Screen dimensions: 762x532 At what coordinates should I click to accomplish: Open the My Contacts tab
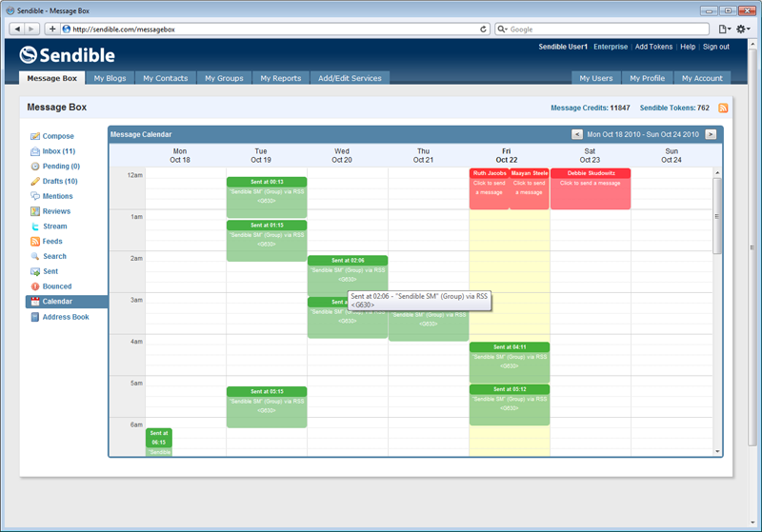point(165,78)
